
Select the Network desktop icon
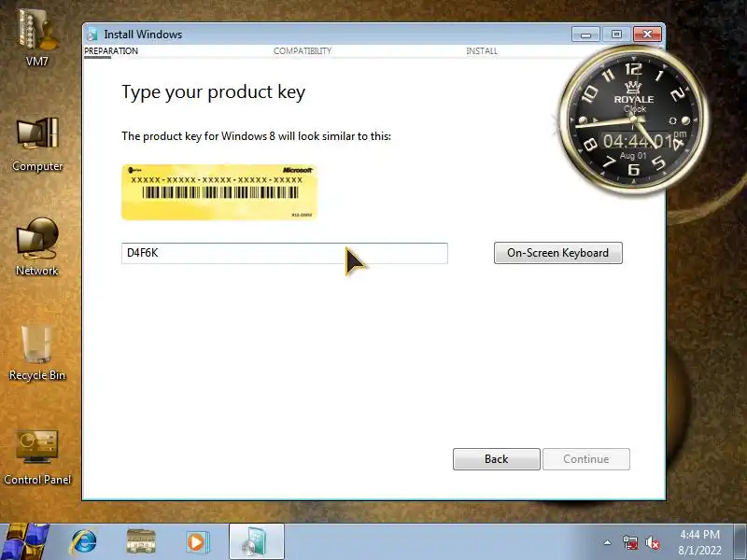coord(37,246)
